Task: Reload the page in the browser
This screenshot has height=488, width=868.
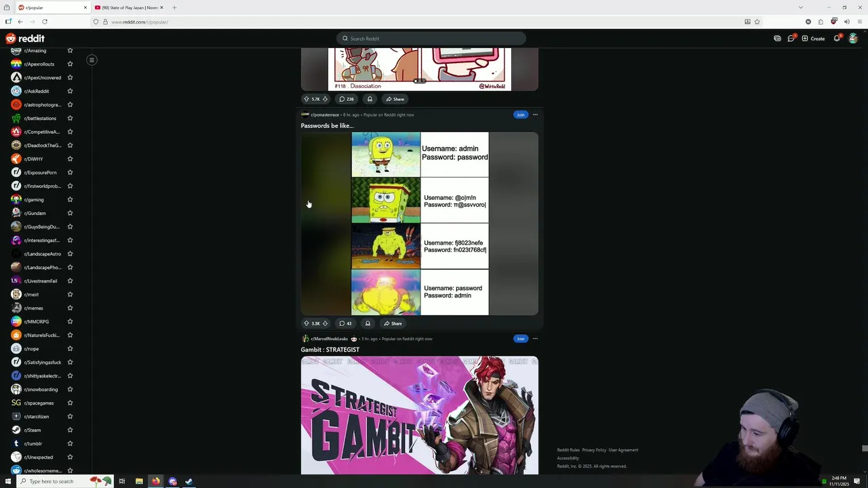Action: 45,22
